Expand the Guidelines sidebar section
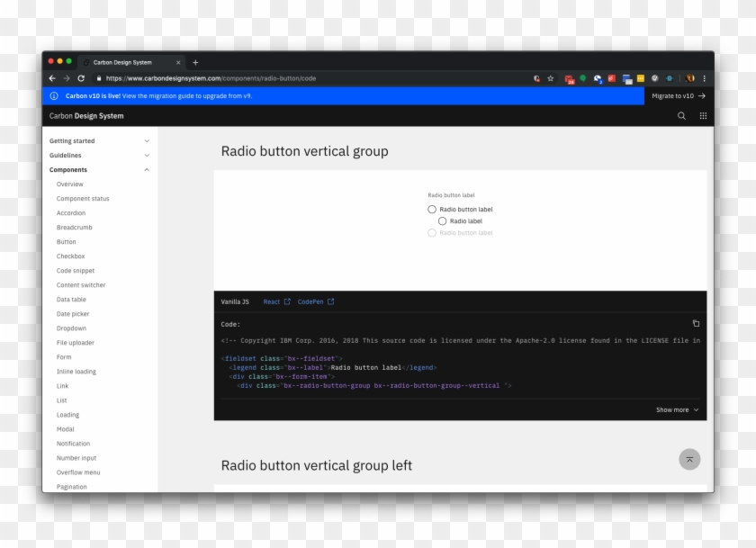Image resolution: width=756 pixels, height=548 pixels. [x=147, y=156]
